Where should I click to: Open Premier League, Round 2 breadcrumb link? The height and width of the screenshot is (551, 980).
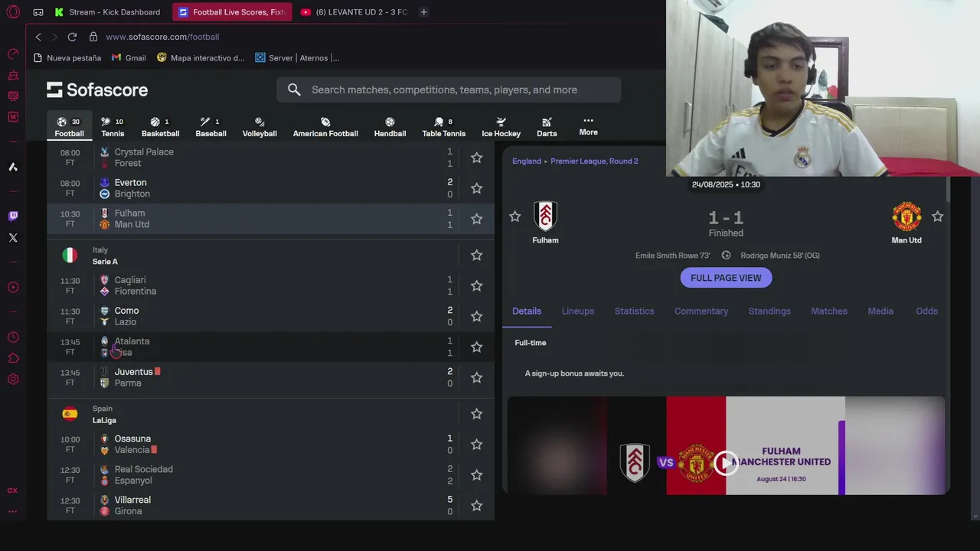pyautogui.click(x=594, y=161)
